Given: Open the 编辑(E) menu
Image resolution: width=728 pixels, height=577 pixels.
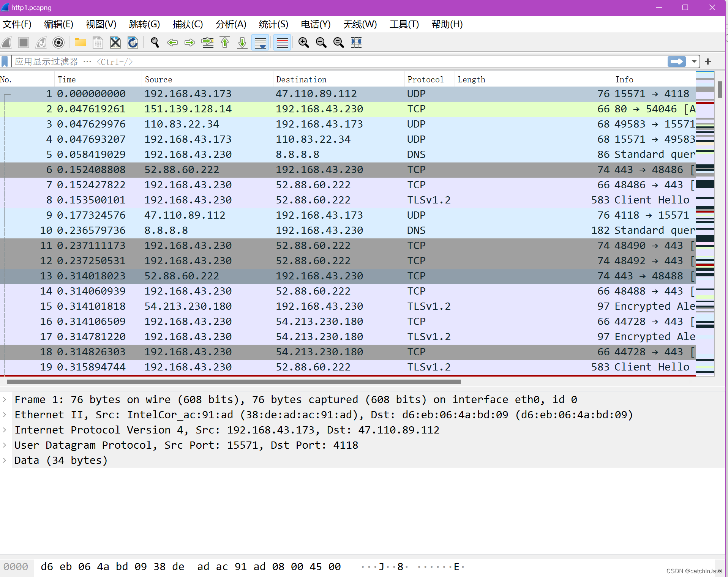Looking at the screenshot, I should 58,24.
